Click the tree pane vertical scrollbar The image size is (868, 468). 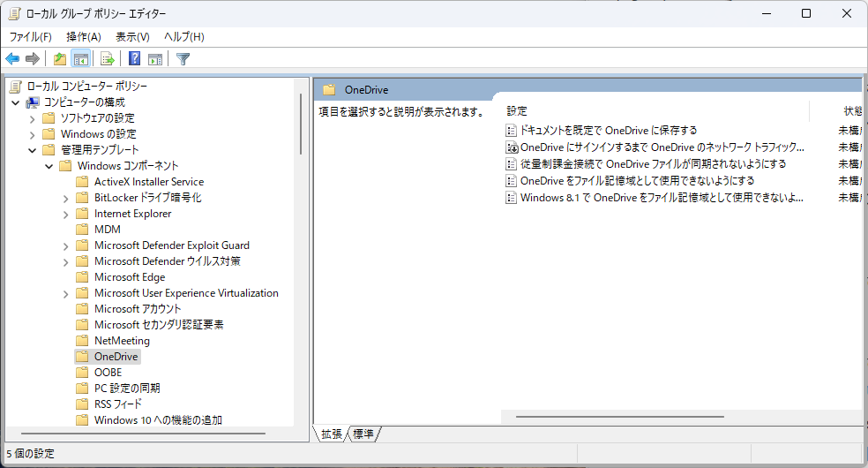point(301,124)
